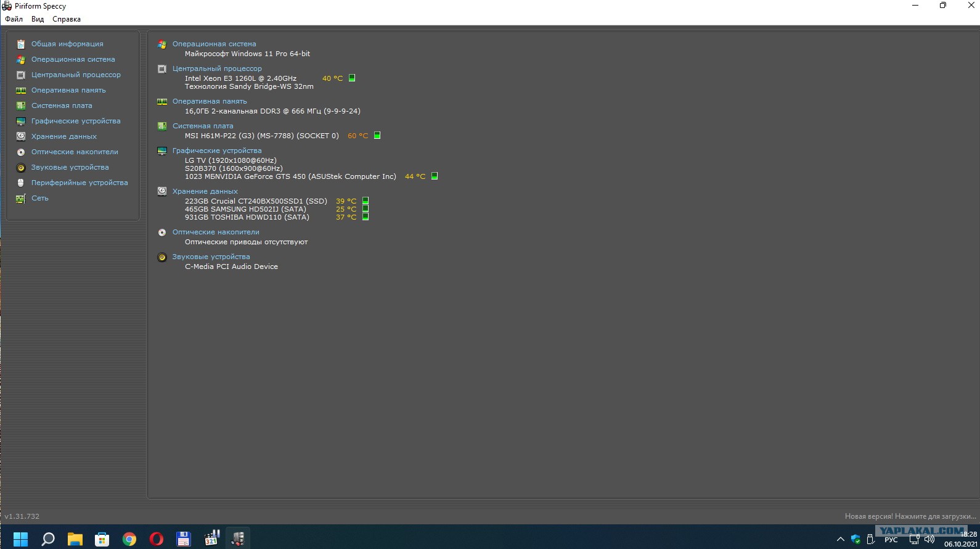980x549 pixels.
Task: Click the Speccy taskbar icon
Action: pyautogui.click(x=238, y=539)
